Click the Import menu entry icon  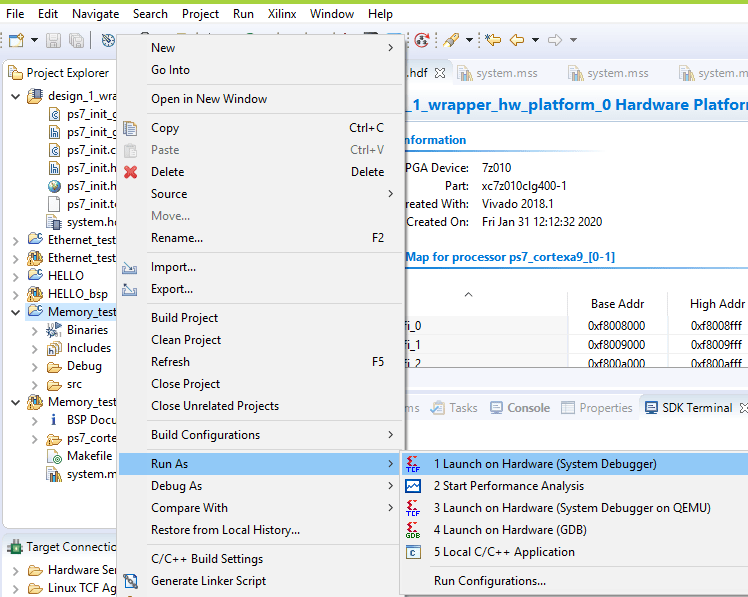pyautogui.click(x=130, y=268)
